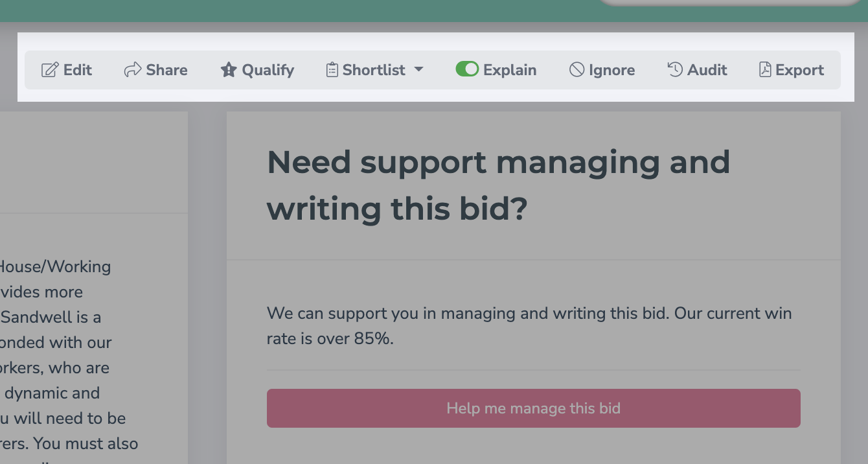The width and height of the screenshot is (868, 464).
Task: Open the Shortlist dropdown caret
Action: pos(418,69)
